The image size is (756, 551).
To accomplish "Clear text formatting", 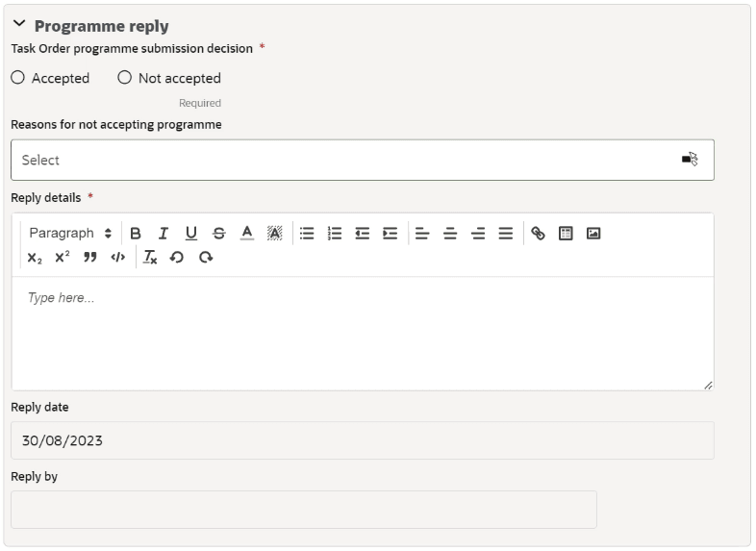I will [150, 258].
